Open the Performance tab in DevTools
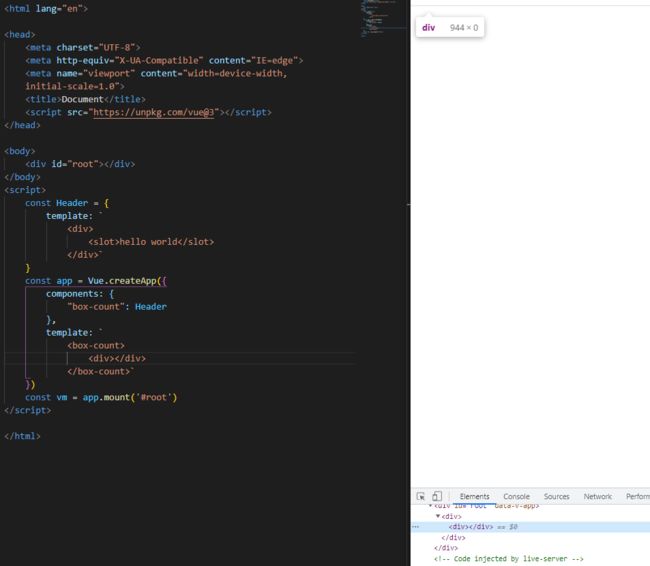The image size is (650, 566). coord(638,496)
